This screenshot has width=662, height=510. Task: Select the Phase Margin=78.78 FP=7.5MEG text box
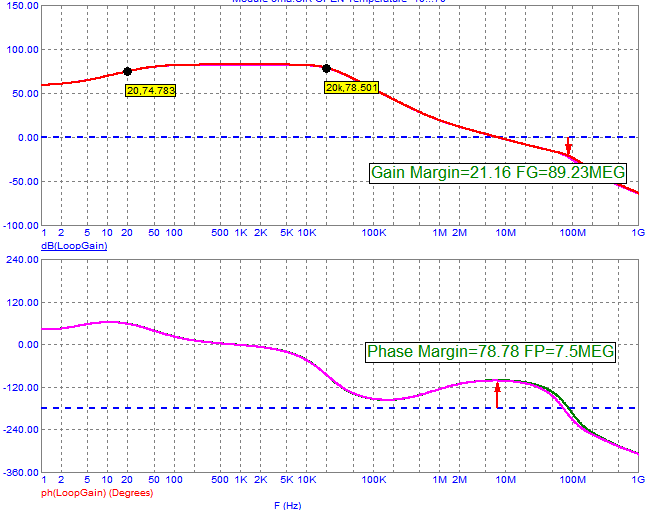[490, 352]
